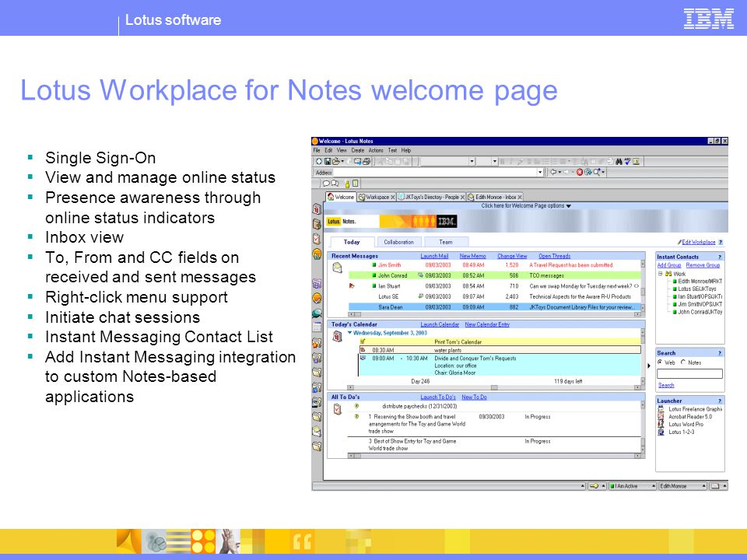Open the Address Book bookmark icon in the sidebar
Viewport: 747px width, 560px height.
point(317,224)
